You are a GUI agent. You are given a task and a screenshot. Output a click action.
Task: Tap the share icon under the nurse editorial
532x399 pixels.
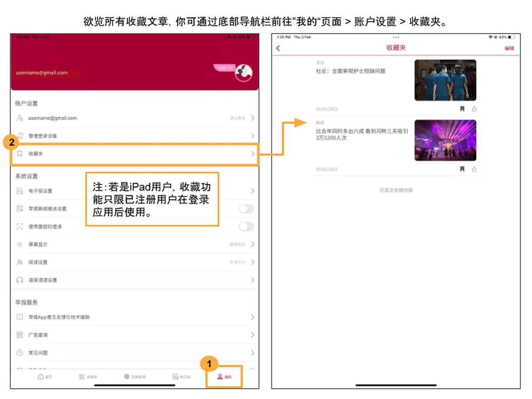coord(474,109)
